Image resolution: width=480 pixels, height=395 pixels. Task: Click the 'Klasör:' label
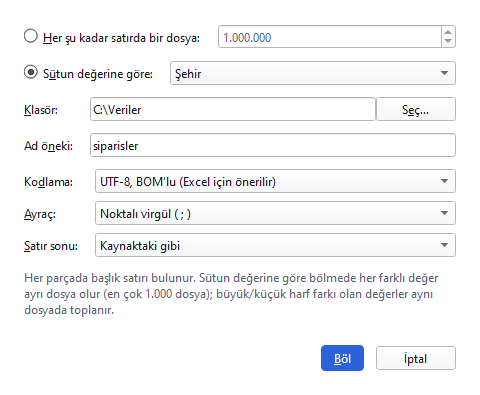[41, 110]
